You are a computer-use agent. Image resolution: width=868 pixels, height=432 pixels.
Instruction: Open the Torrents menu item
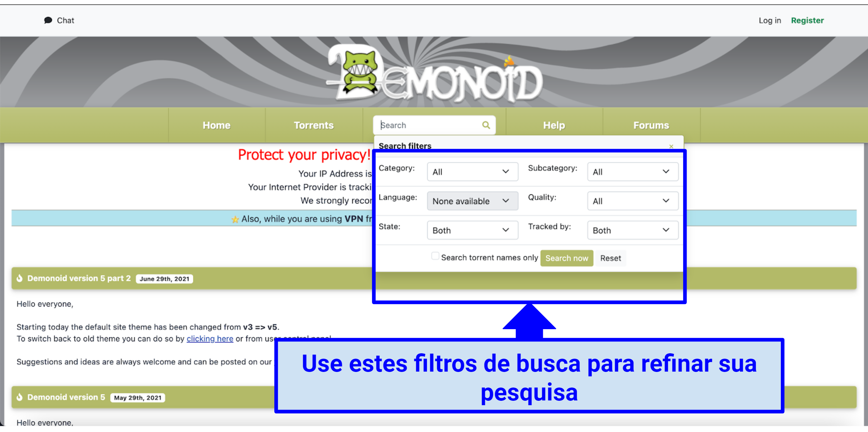click(313, 125)
